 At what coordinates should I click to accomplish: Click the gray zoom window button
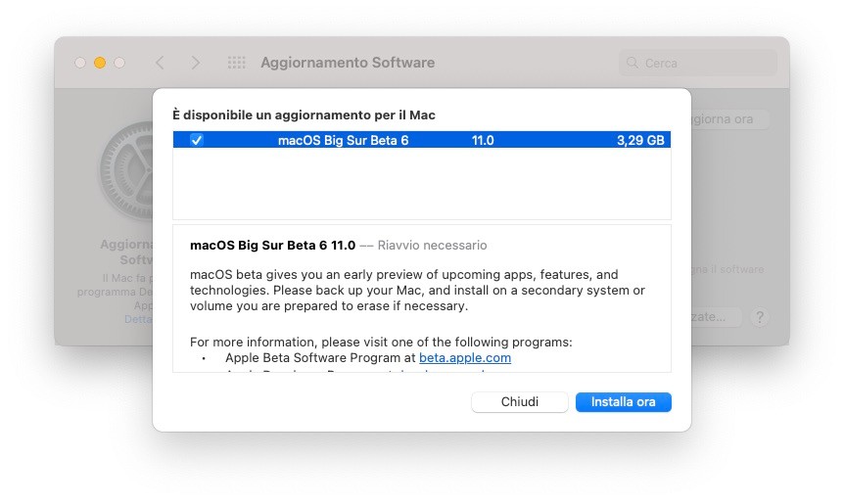[119, 63]
